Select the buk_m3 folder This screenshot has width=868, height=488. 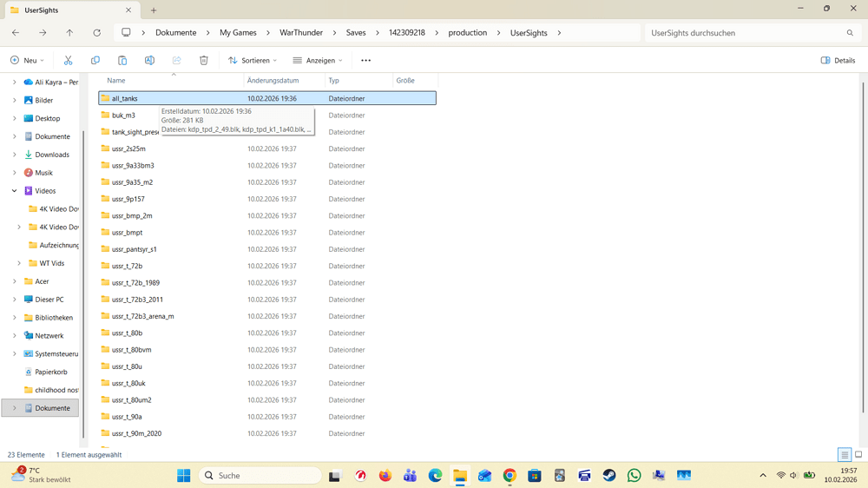coord(123,115)
